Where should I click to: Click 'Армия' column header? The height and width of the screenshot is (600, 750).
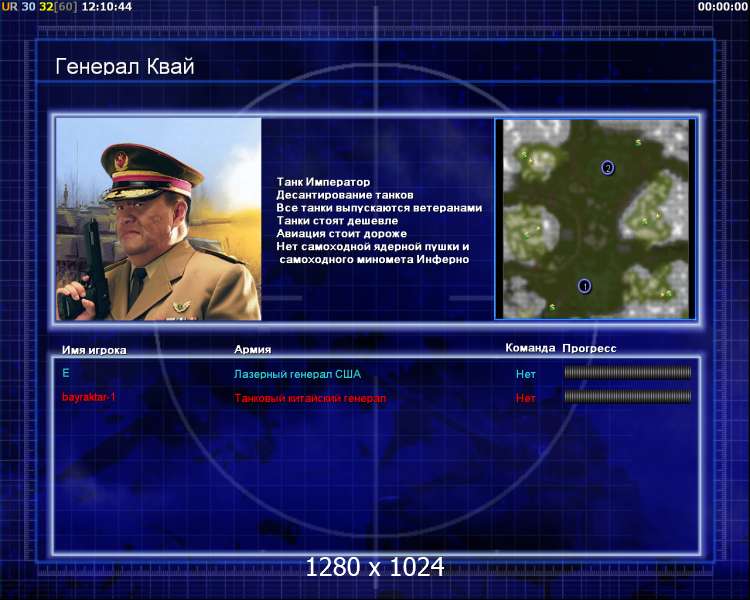tap(253, 349)
